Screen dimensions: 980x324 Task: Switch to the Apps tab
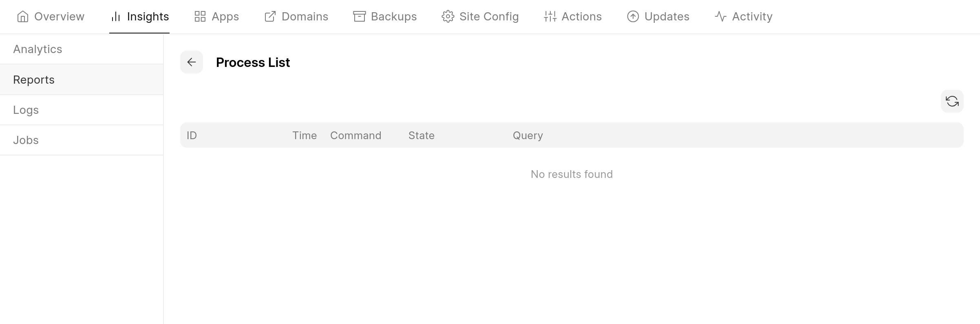click(225, 17)
